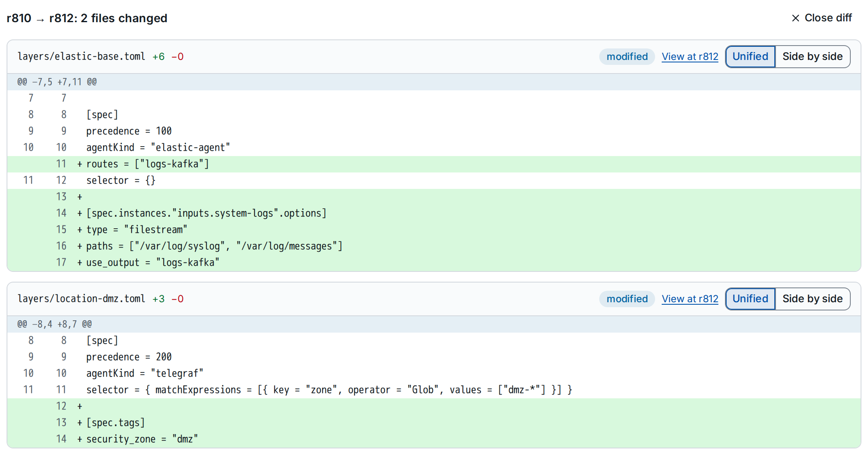This screenshot has width=868, height=455.
Task: Click selector matchExpressions line
Action: pyautogui.click(x=434, y=390)
